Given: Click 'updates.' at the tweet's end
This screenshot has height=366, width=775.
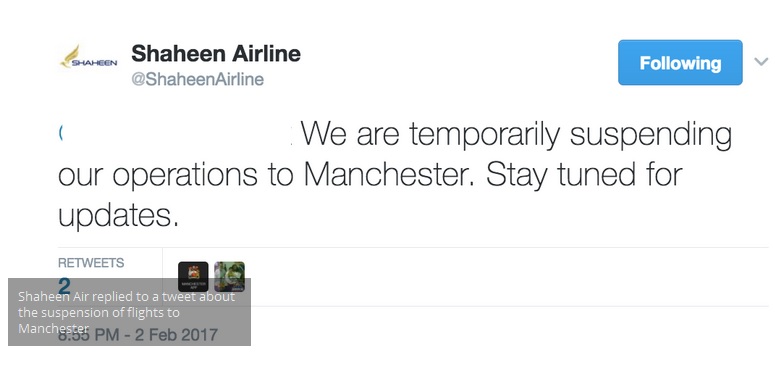Looking at the screenshot, I should click(x=118, y=216).
